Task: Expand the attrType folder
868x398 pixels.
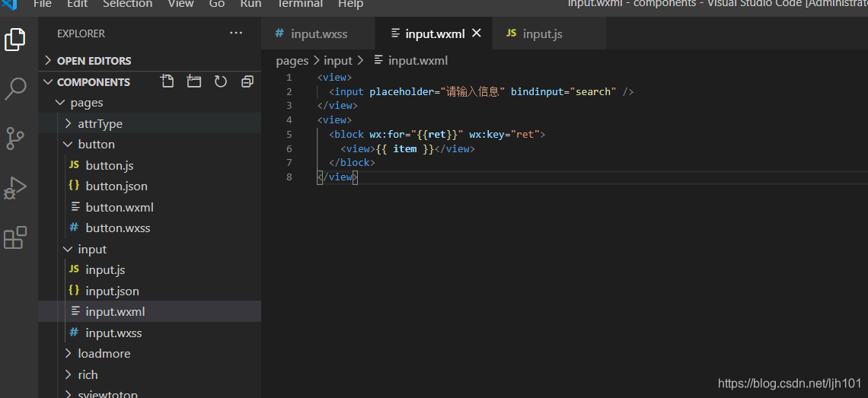Action: (68, 123)
